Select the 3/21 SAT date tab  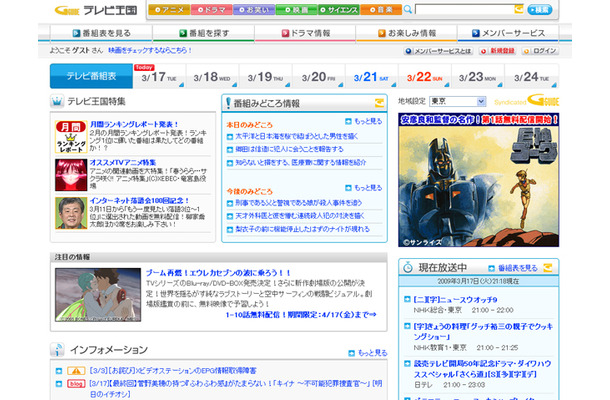coord(371,77)
